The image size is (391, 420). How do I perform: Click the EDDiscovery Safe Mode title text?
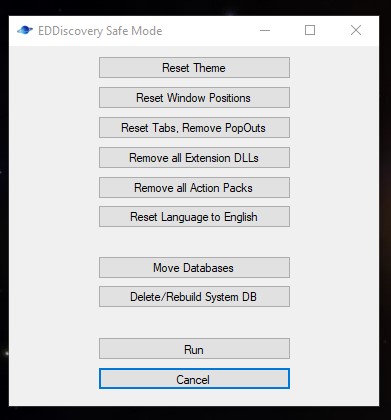(x=100, y=31)
